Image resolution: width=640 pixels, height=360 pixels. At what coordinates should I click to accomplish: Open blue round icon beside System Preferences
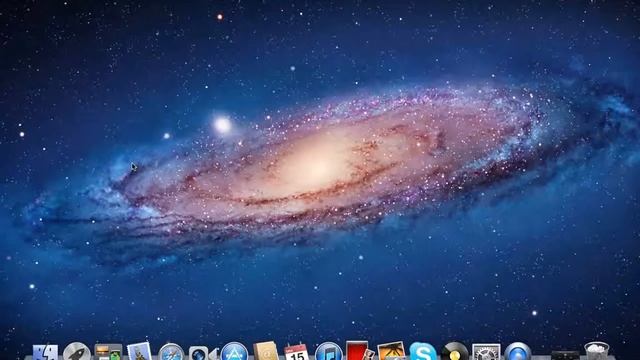point(518,351)
